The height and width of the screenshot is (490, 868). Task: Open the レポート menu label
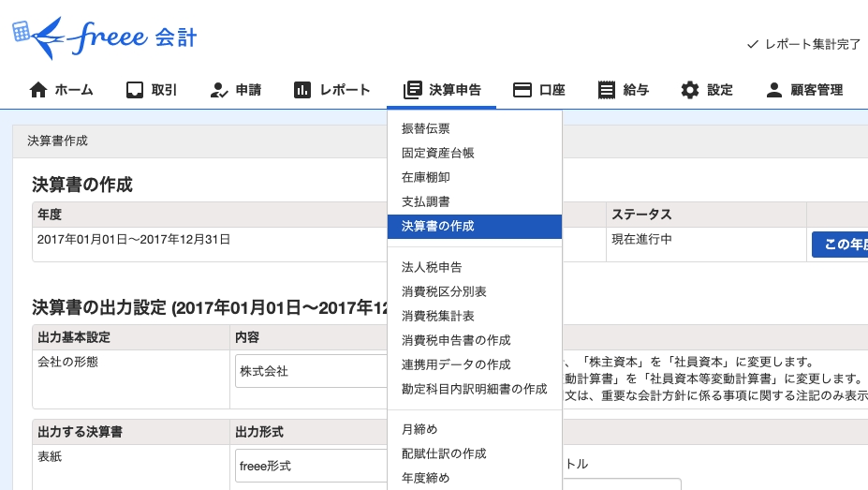point(345,90)
